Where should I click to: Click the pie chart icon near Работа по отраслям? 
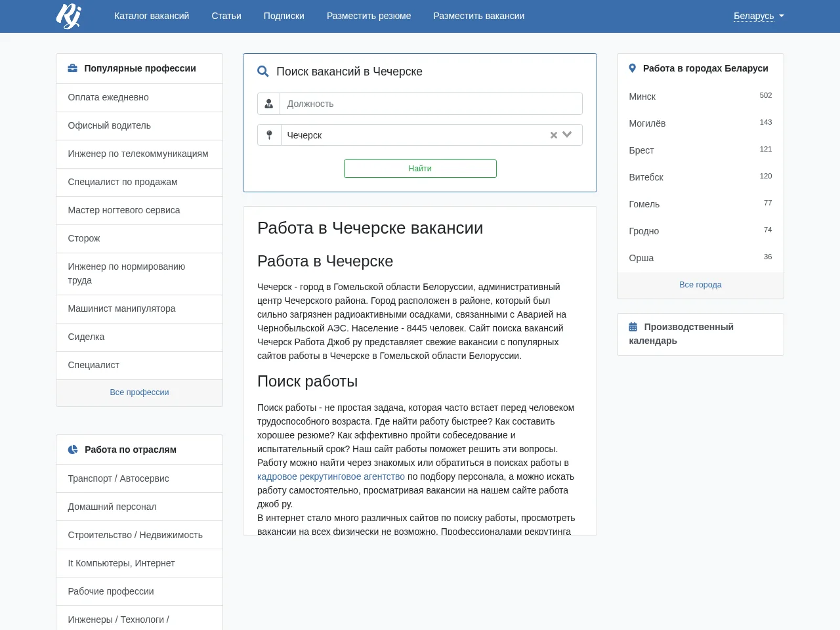point(73,450)
